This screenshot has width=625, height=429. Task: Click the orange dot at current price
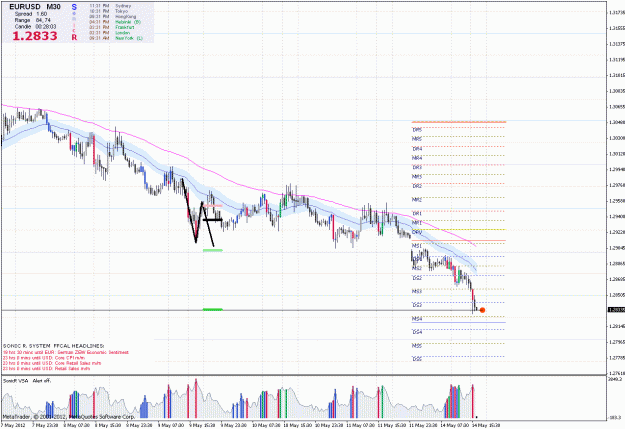pyautogui.click(x=482, y=310)
